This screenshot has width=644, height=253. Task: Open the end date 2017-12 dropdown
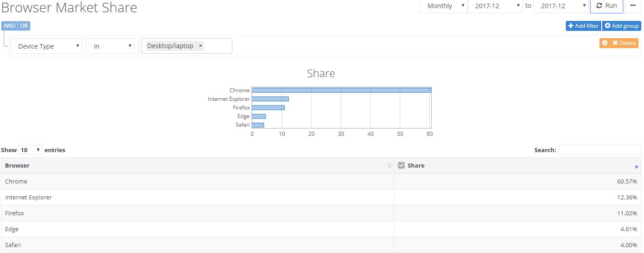coord(561,6)
